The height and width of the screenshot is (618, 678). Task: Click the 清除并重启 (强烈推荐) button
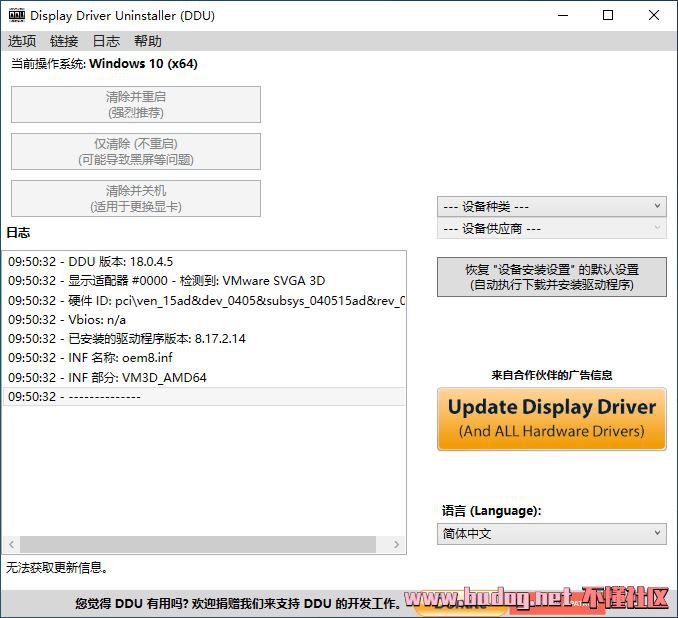[136, 105]
